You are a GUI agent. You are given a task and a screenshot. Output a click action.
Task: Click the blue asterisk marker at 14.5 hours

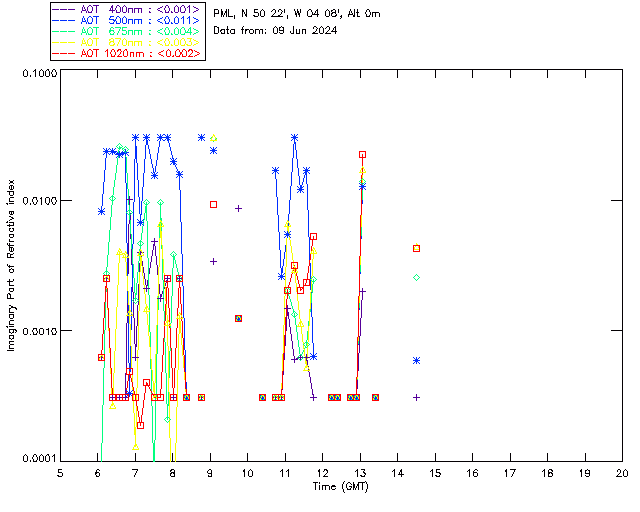click(x=416, y=360)
